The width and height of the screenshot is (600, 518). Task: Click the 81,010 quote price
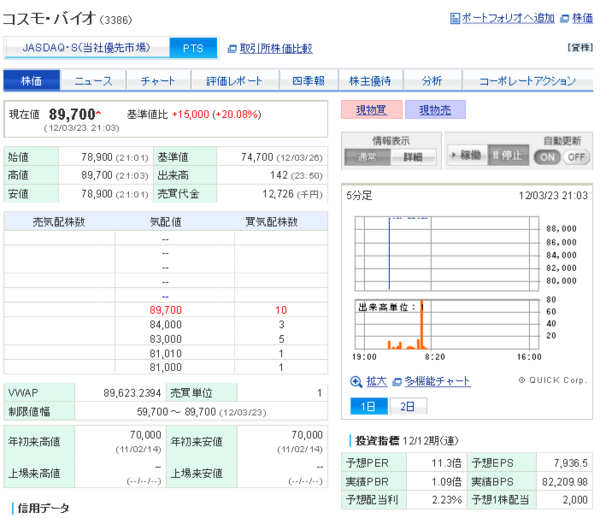(165, 353)
